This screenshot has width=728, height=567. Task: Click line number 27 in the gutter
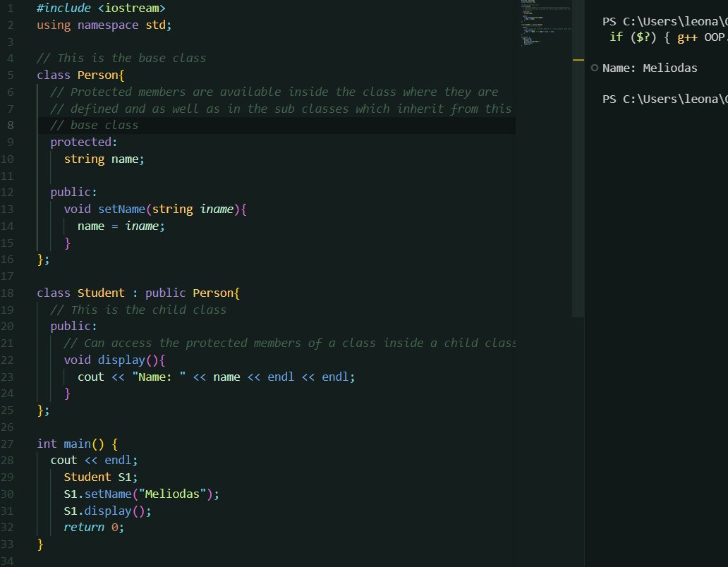(7, 444)
